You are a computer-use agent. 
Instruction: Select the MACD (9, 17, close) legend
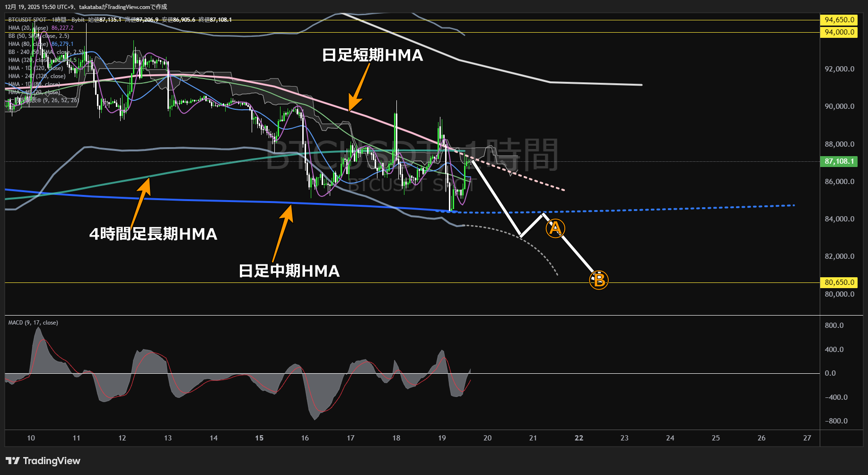click(33, 323)
